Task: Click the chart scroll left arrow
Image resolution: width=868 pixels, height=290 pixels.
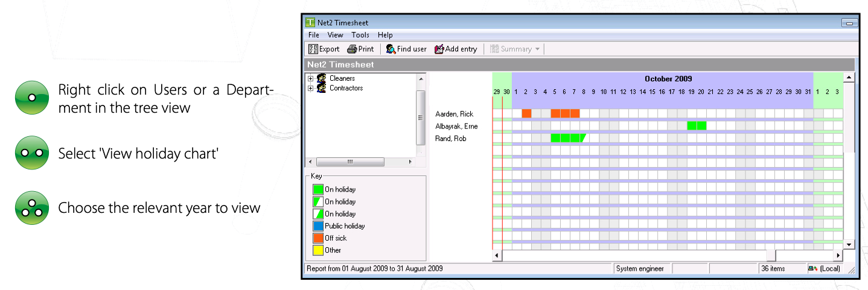Action: tap(497, 256)
